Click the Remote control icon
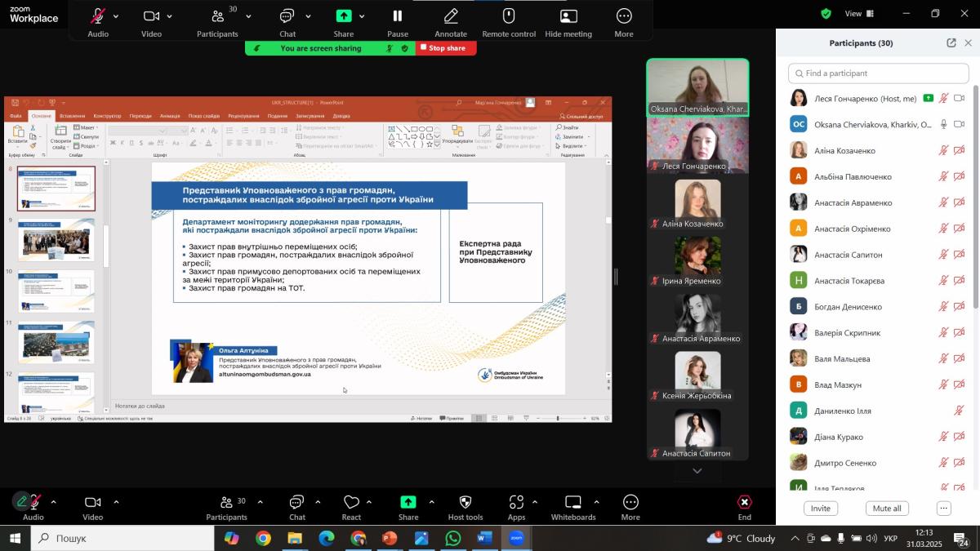The image size is (980, 551). point(508,17)
